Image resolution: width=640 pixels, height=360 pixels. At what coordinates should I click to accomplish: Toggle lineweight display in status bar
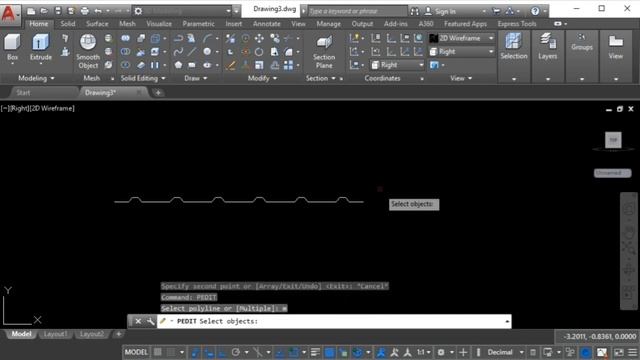[316, 352]
